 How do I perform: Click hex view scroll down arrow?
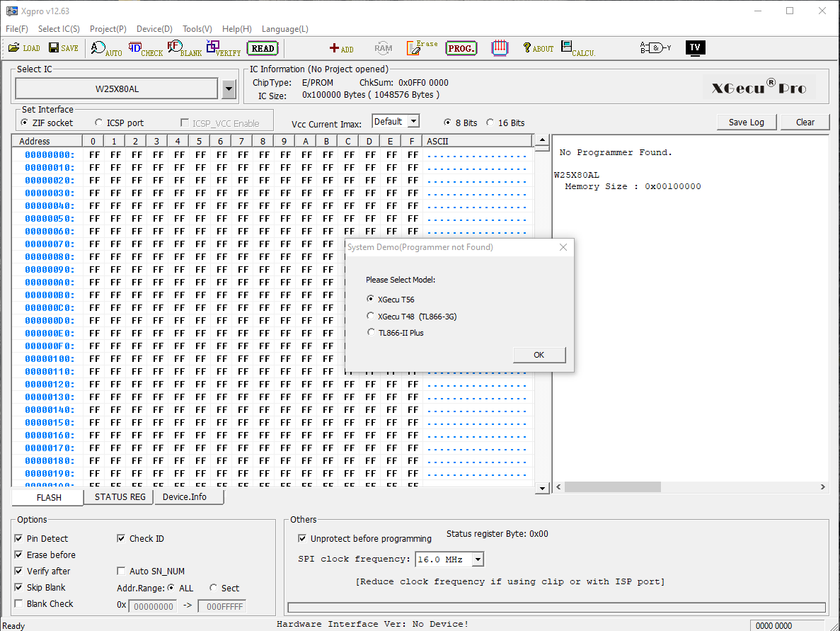point(542,488)
